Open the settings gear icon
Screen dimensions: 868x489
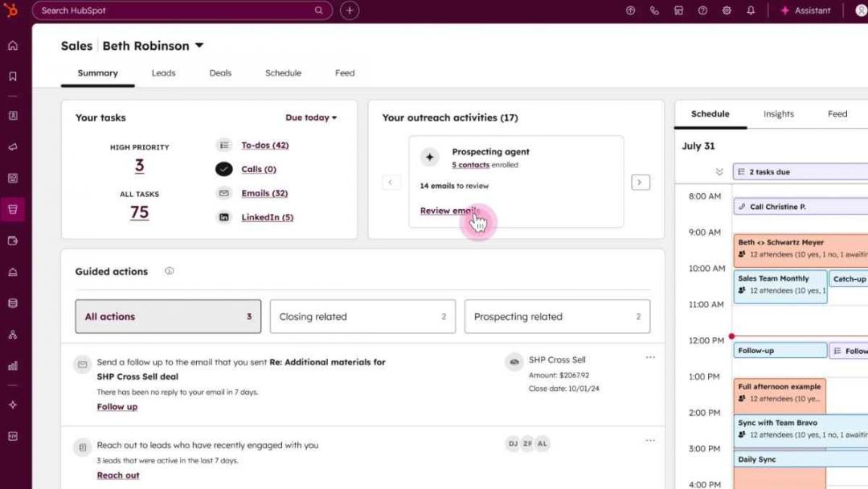(727, 10)
